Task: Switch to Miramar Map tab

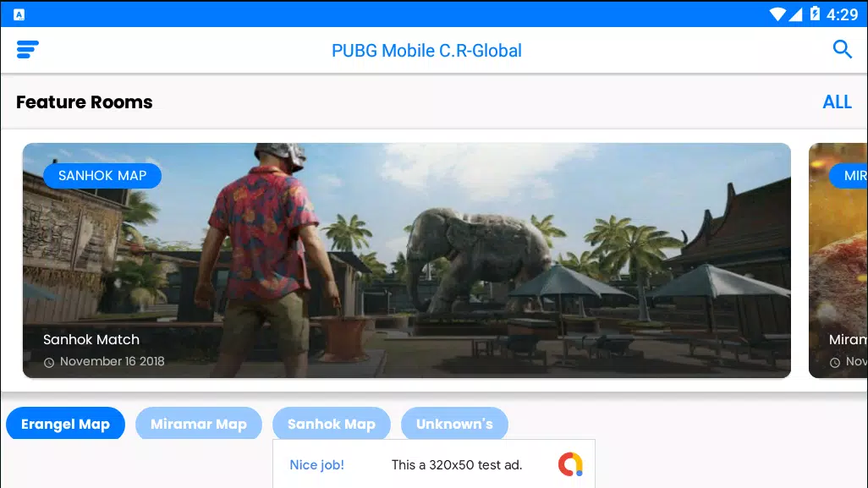Action: click(199, 424)
